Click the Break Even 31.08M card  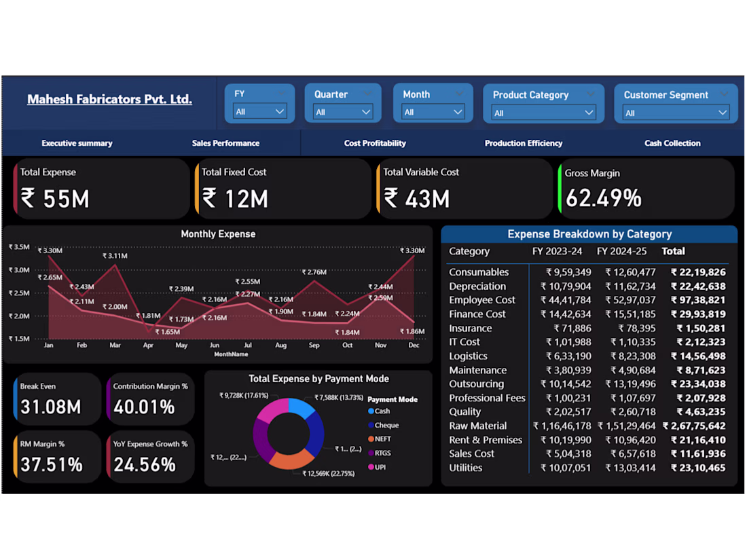point(56,399)
